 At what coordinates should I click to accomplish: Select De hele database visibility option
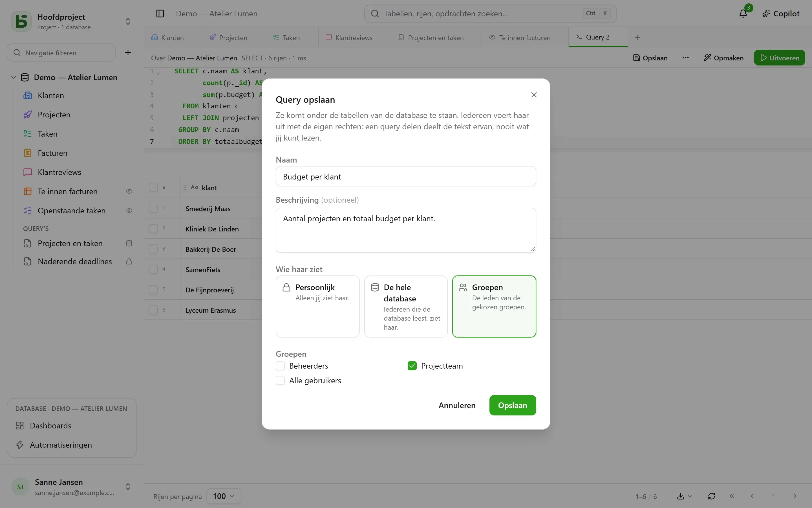(x=406, y=306)
